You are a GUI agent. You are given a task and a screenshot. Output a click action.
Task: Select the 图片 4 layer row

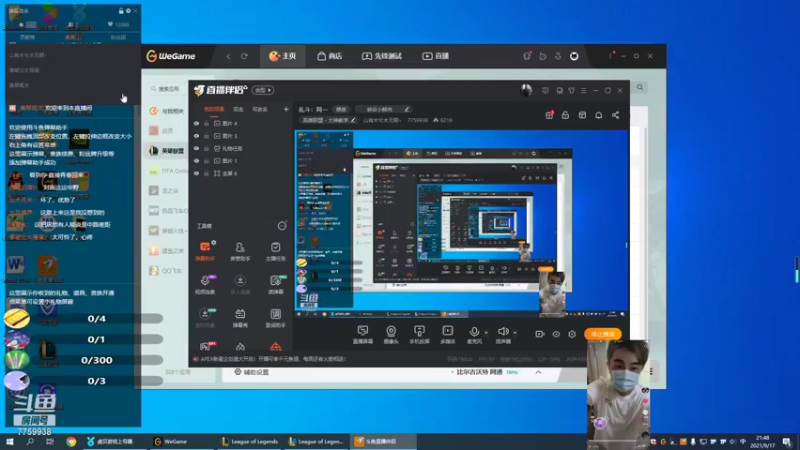pyautogui.click(x=239, y=123)
